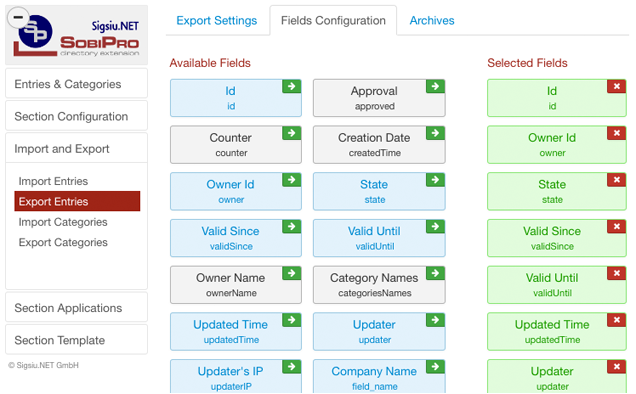Remove Valid Until from selected fields
Viewport: 636px width, 394px height.
coord(617,273)
